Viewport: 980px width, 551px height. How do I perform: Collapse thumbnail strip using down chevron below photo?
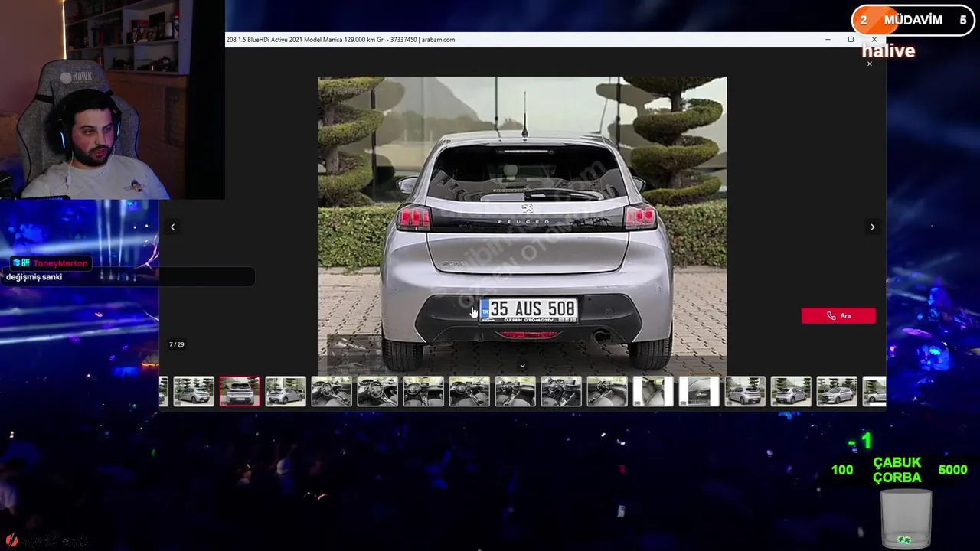pos(522,366)
